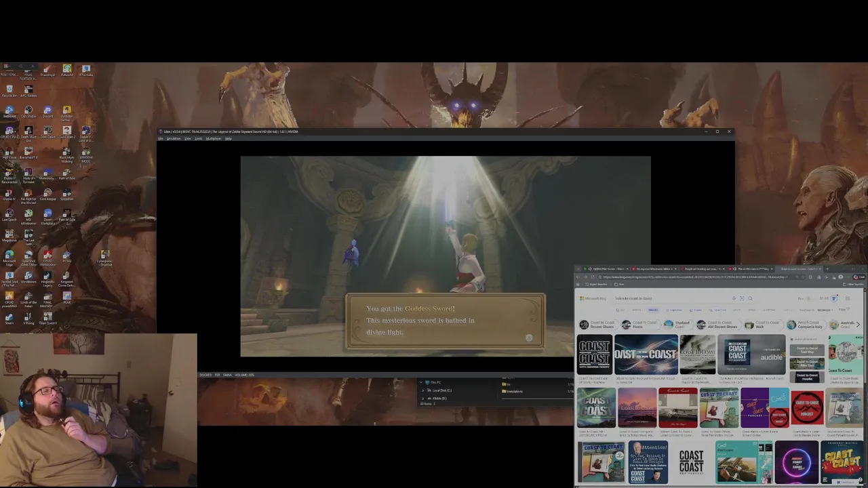Open the Tools menu in the emulator

point(199,138)
